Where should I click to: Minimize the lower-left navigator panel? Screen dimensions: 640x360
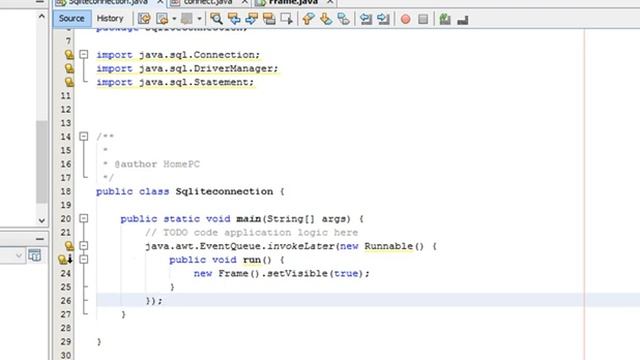40,239
